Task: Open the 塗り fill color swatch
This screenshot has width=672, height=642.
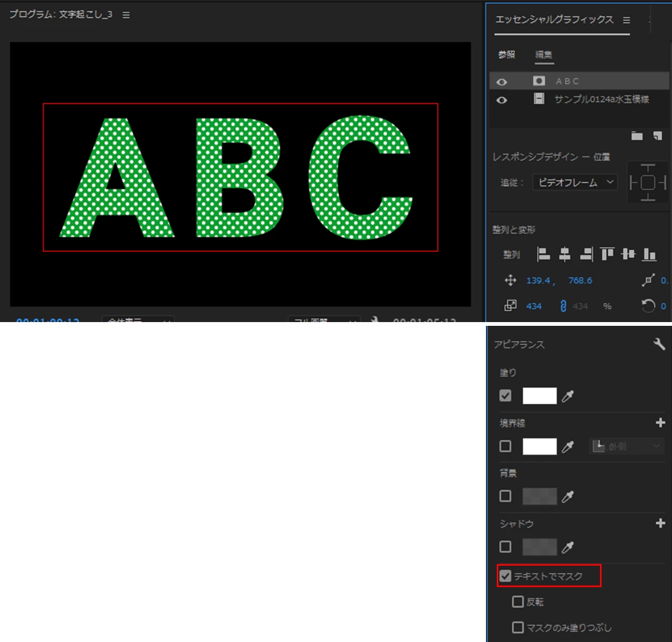Action: pos(539,396)
